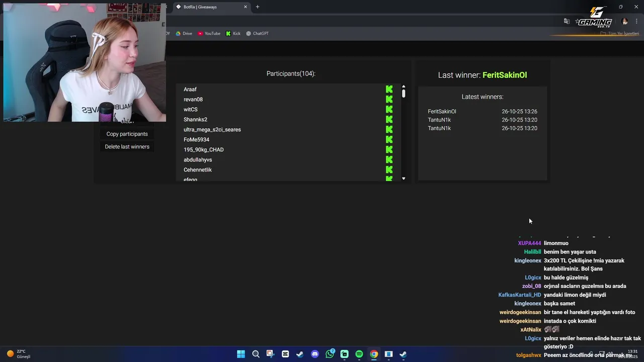The width and height of the screenshot is (644, 362).
Task: Click chat username KafkasKartali_HD
Action: [520, 295]
